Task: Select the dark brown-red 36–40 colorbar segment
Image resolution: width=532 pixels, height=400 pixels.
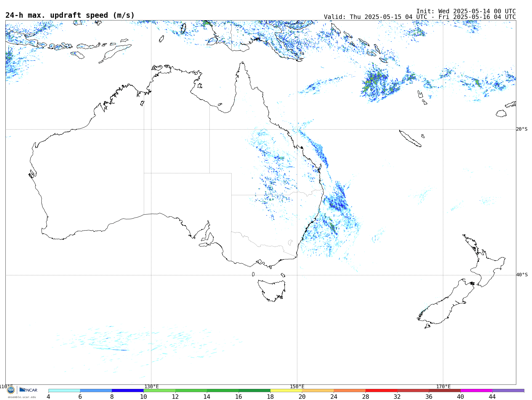Action: click(445, 391)
